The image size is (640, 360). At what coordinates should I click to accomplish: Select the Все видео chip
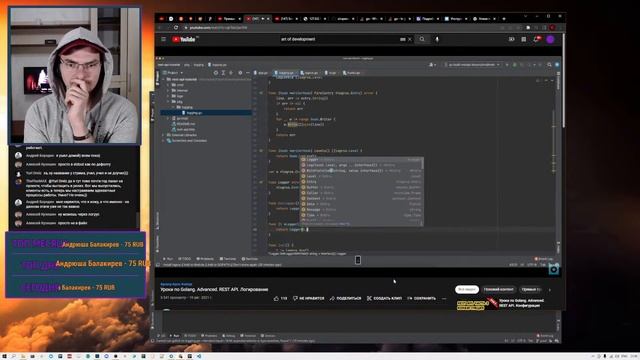click(467, 289)
